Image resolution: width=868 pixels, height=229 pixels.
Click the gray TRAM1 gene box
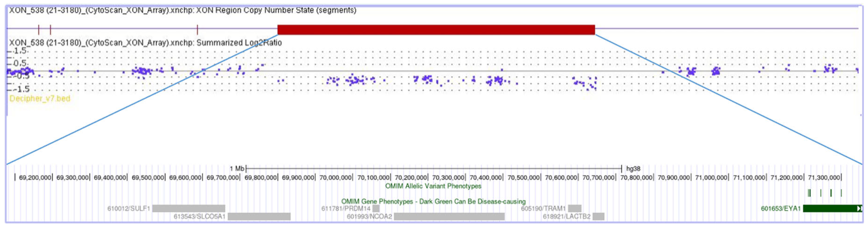click(574, 208)
